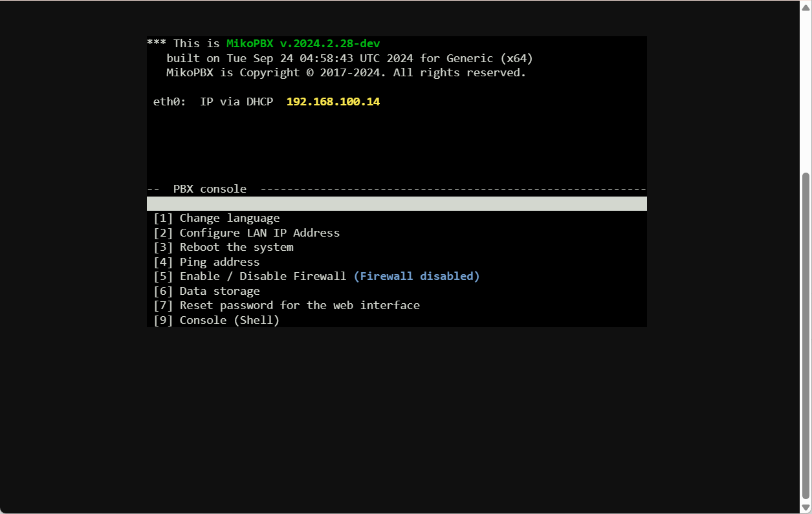Screen dimensions: 812x514
Task: Open the "Console (Shell)" option
Action: [x=229, y=320]
